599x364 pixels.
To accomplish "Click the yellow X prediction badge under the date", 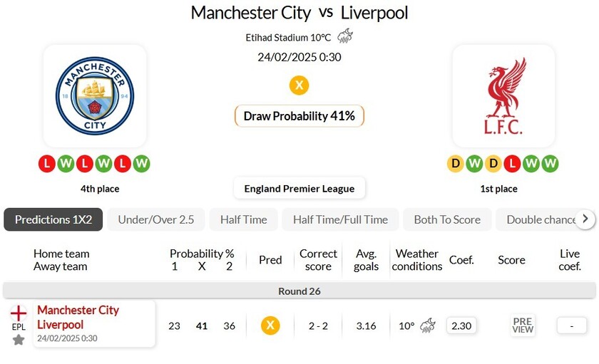I will (x=299, y=85).
